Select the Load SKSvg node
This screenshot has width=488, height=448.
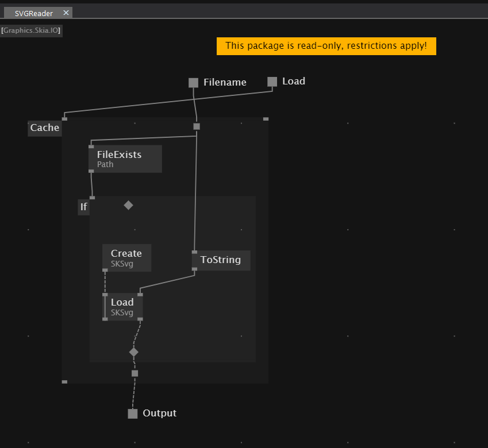pos(122,307)
